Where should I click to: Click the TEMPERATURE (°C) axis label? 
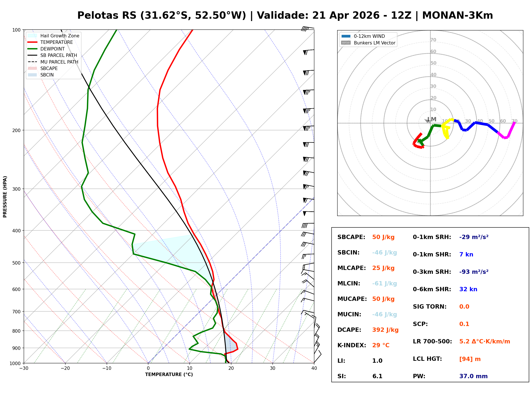point(169,375)
